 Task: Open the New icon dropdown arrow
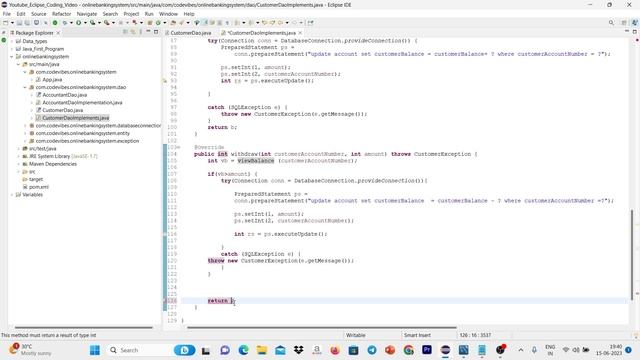(x=12, y=23)
